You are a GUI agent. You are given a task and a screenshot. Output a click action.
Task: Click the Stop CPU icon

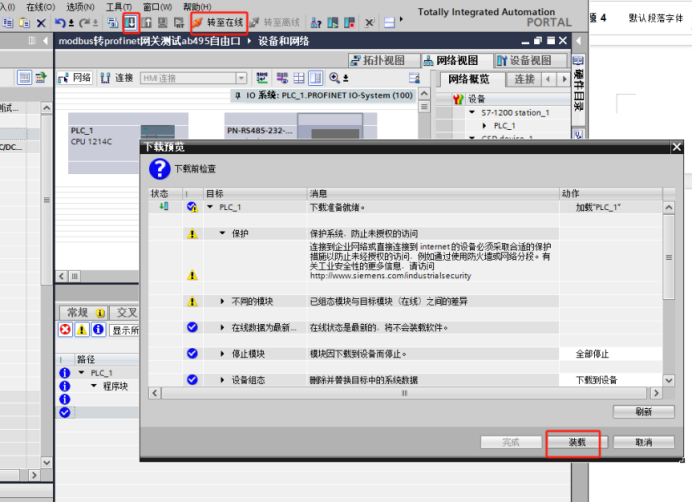pos(349,23)
